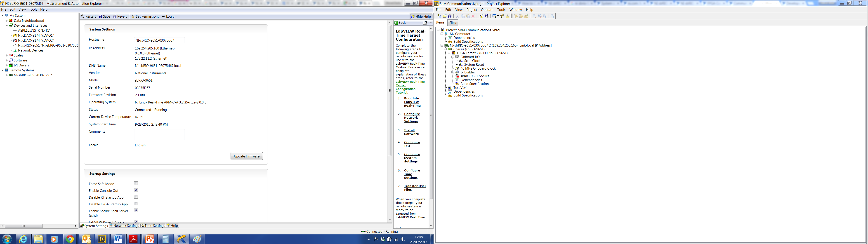Open Microsoft Word from taskbar
Image resolution: width=868 pixels, height=244 pixels.
click(118, 239)
